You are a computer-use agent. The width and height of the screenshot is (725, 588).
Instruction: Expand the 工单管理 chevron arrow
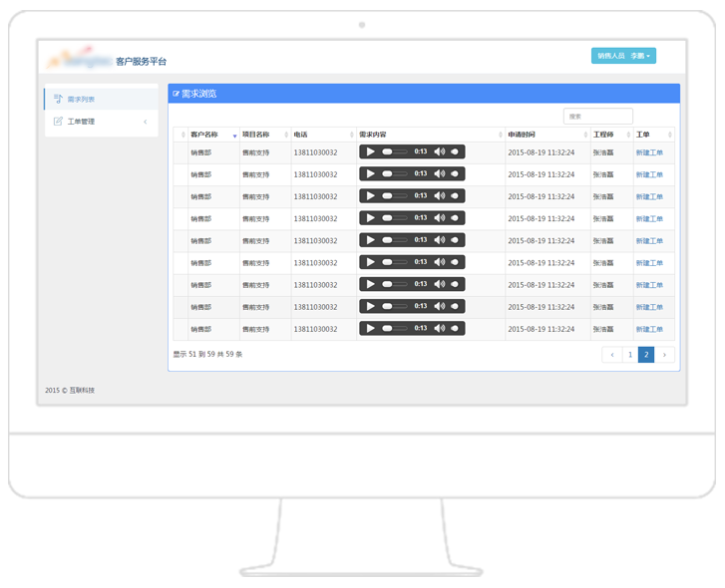pyautogui.click(x=146, y=122)
